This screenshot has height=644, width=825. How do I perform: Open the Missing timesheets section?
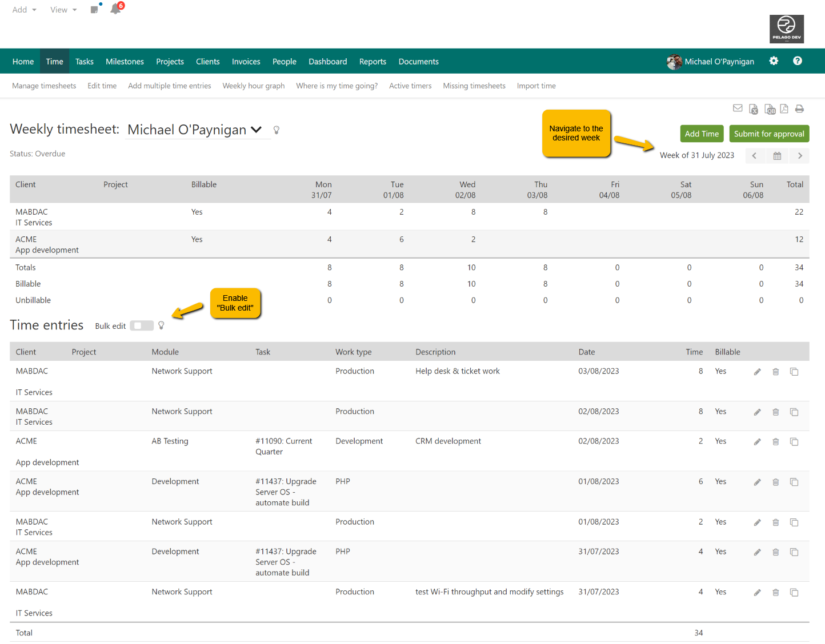pyautogui.click(x=474, y=86)
